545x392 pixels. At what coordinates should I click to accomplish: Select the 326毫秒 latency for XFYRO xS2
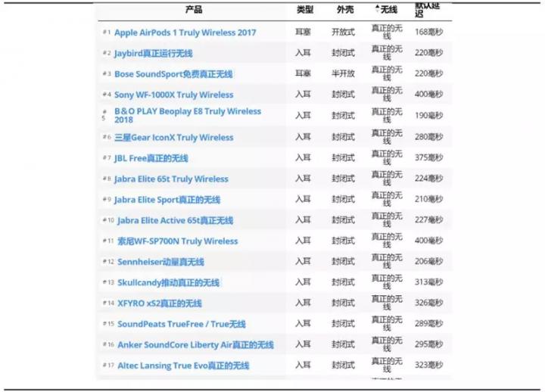point(428,303)
